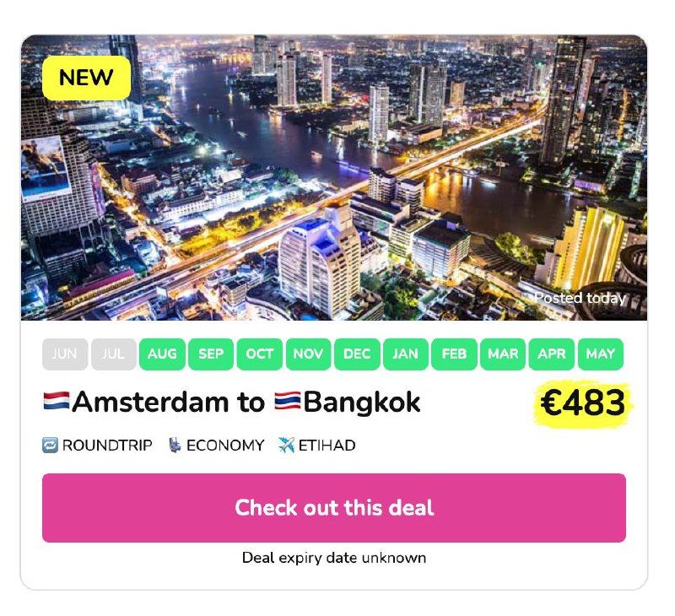
Task: Click the €483 price highlight
Action: click(x=583, y=403)
